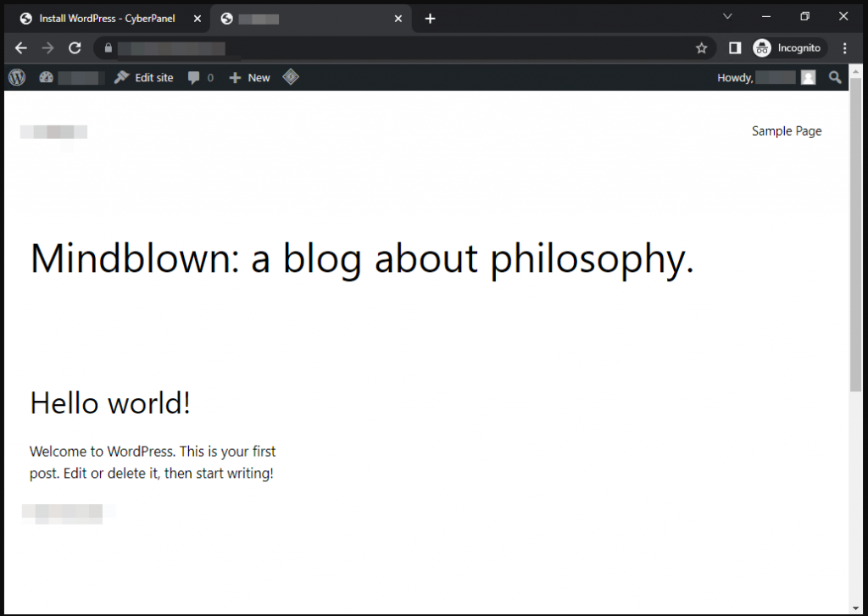
Task: Open the Sample Page link
Action: click(787, 131)
